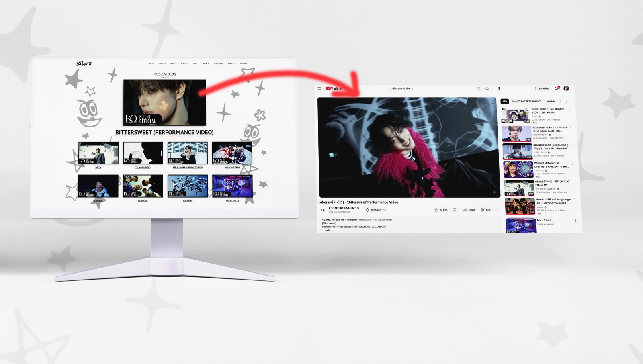Start a voice search with the microphone icon
Viewport: 643px width, 364px height.
tap(499, 88)
